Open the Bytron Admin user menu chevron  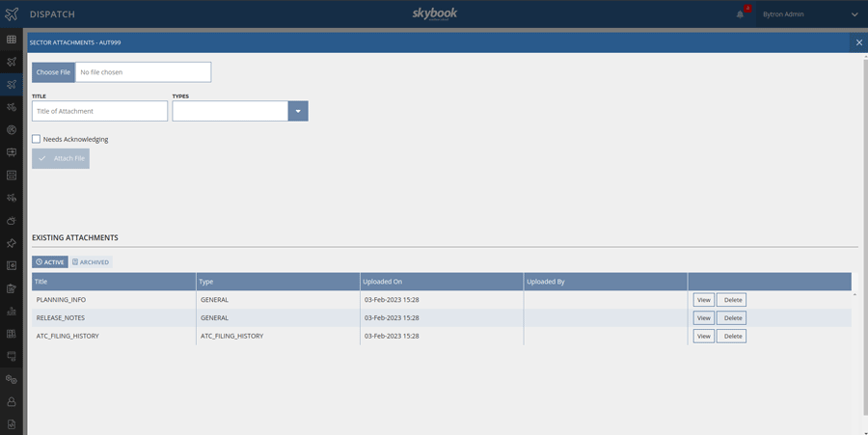(854, 14)
